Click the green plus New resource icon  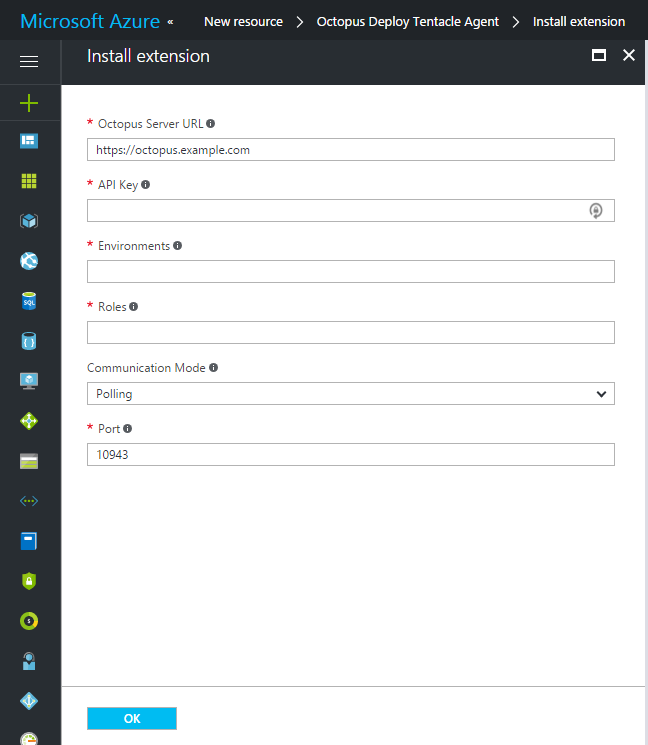[29, 102]
